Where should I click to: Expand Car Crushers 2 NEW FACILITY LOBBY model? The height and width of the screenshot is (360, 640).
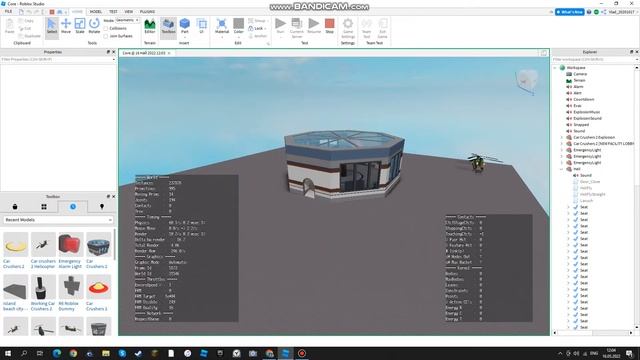[562, 144]
